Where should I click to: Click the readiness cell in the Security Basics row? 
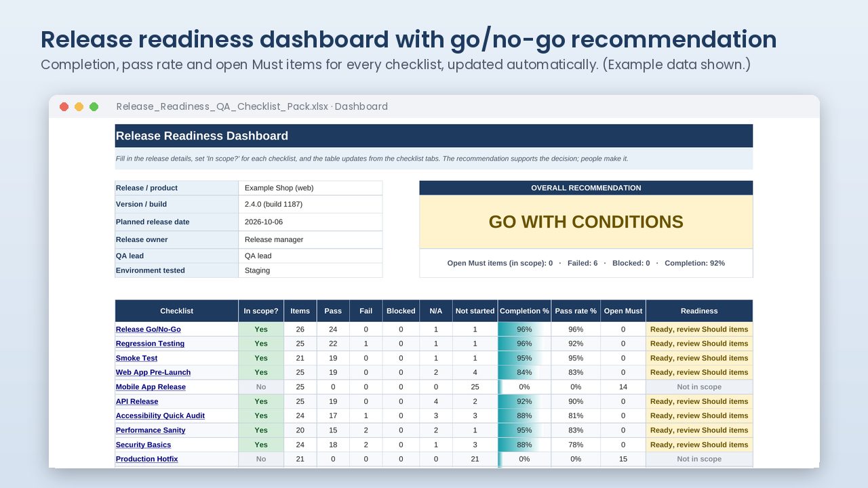click(699, 445)
